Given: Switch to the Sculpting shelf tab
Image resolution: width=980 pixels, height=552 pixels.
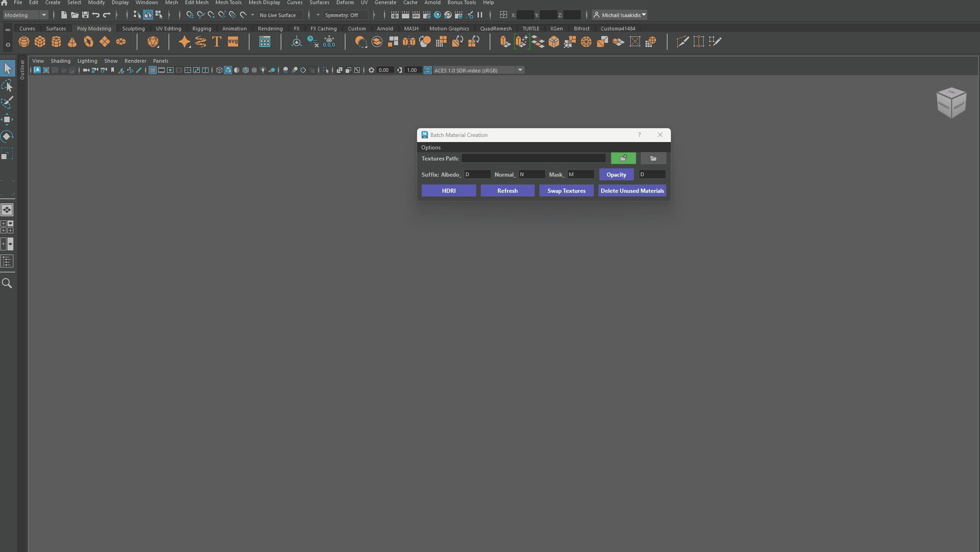Looking at the screenshot, I should pos(133,29).
